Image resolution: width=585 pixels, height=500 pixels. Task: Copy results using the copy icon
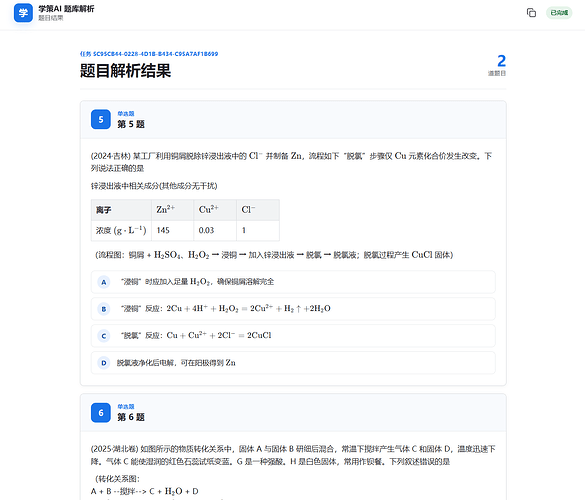click(x=531, y=13)
